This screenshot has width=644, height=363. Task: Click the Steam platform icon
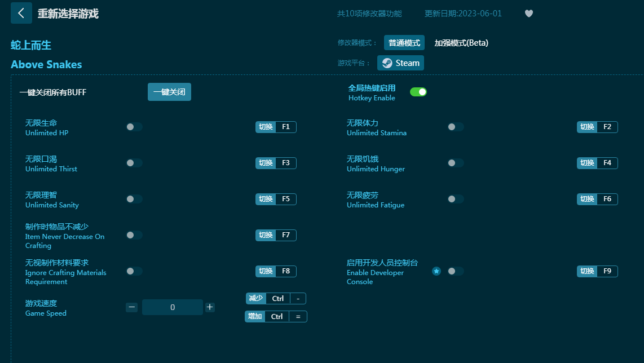coord(387,63)
